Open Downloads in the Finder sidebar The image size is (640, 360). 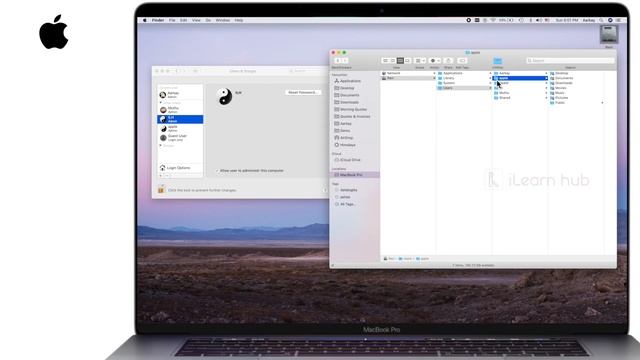point(346,102)
